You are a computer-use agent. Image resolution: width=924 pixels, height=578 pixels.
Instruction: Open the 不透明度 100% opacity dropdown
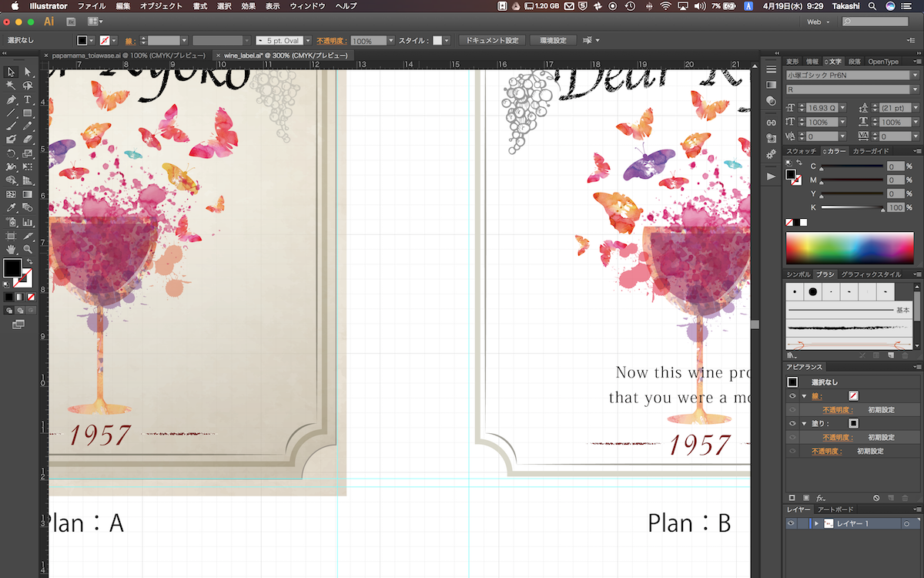[x=391, y=41]
